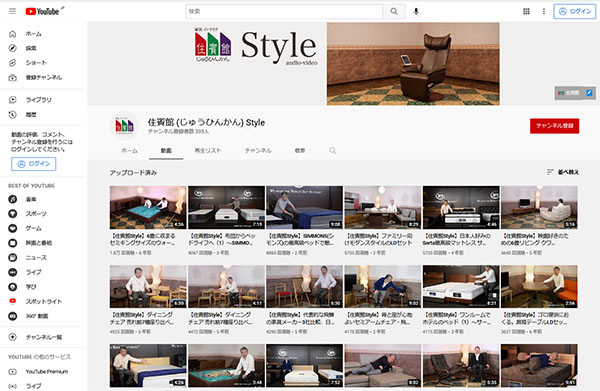Open YouTube Premium in sidebar

(42, 371)
